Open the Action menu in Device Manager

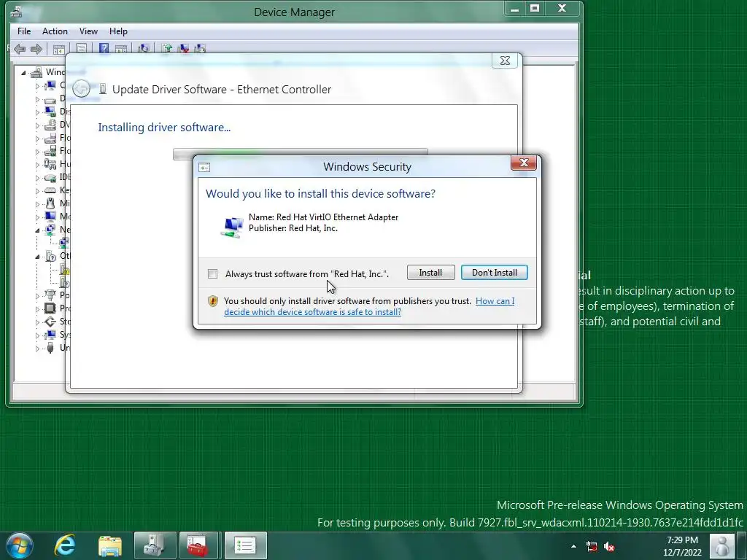coord(55,31)
